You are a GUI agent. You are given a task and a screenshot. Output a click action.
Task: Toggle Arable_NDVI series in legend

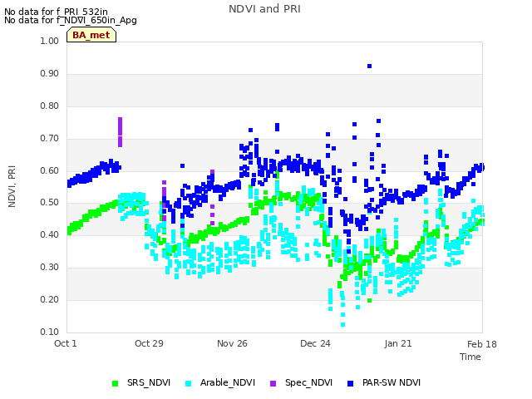[x=220, y=382]
